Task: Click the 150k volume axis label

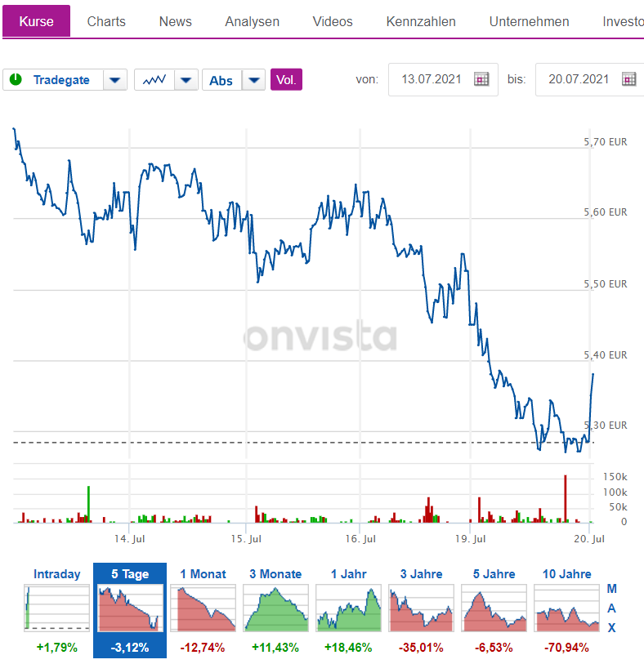Action: pyautogui.click(x=615, y=477)
